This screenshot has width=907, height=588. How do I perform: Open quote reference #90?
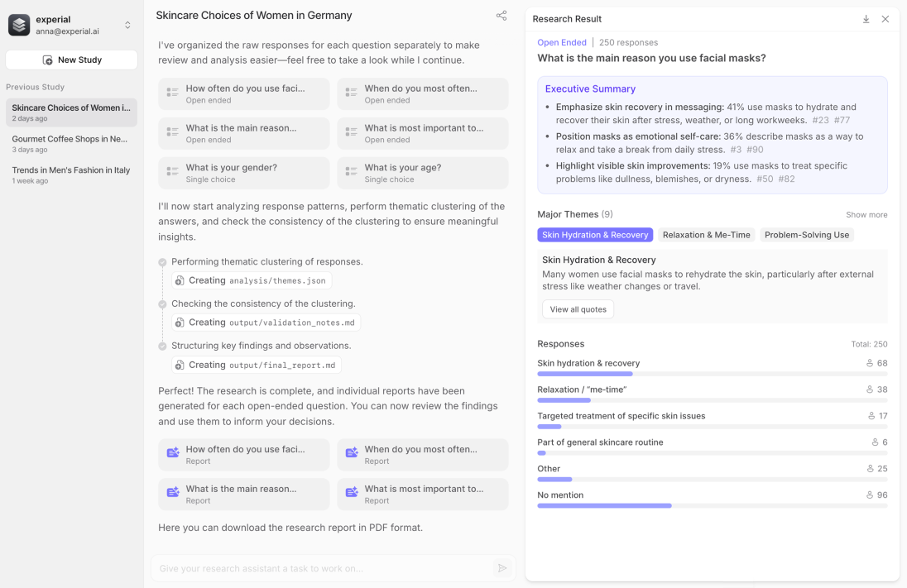[x=755, y=150]
